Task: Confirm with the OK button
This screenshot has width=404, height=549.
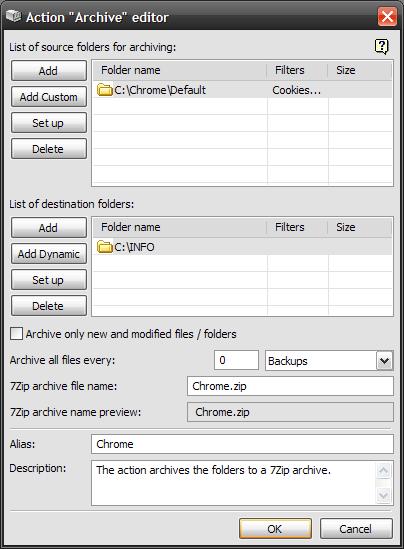Action: click(275, 529)
